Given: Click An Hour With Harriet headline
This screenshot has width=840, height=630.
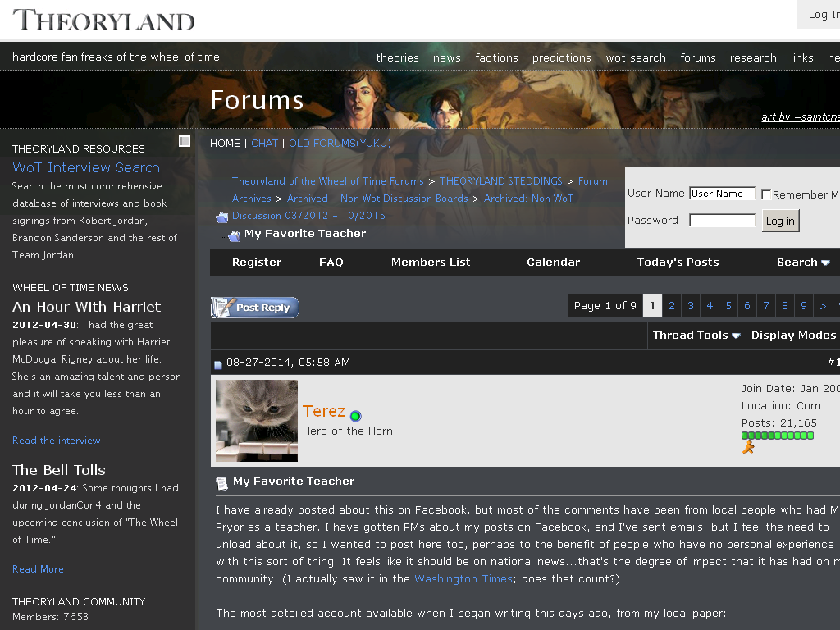Looking at the screenshot, I should coord(86,307).
